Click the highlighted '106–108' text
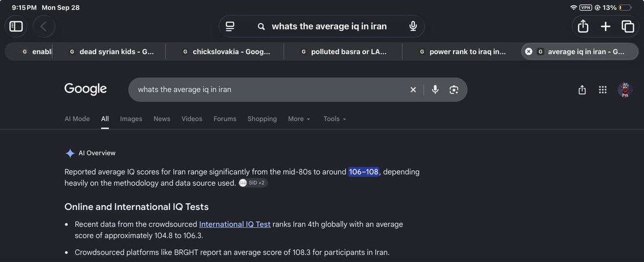 pyautogui.click(x=363, y=172)
